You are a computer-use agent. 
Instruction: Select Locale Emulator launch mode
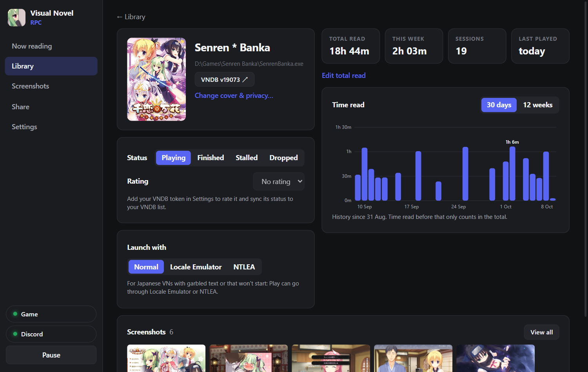[x=196, y=267]
